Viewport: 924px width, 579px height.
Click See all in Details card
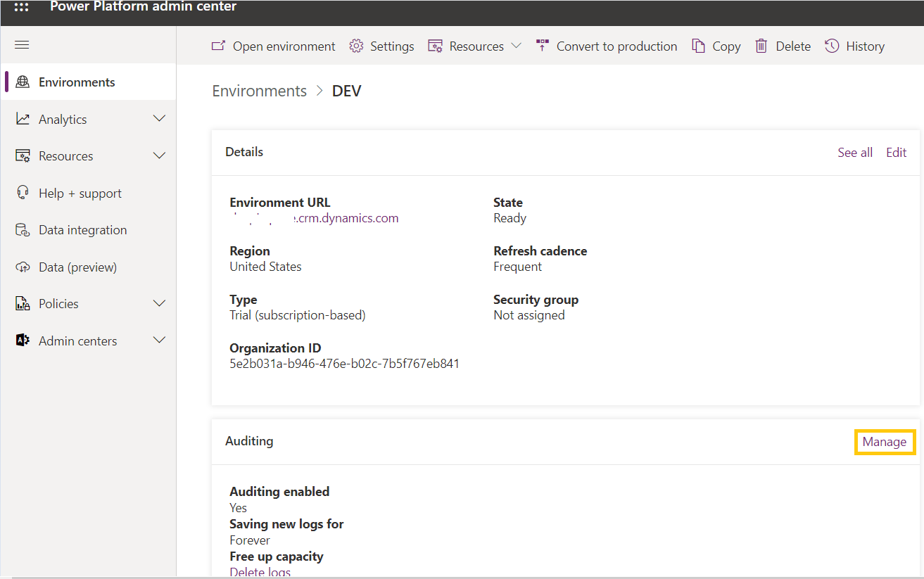(854, 153)
